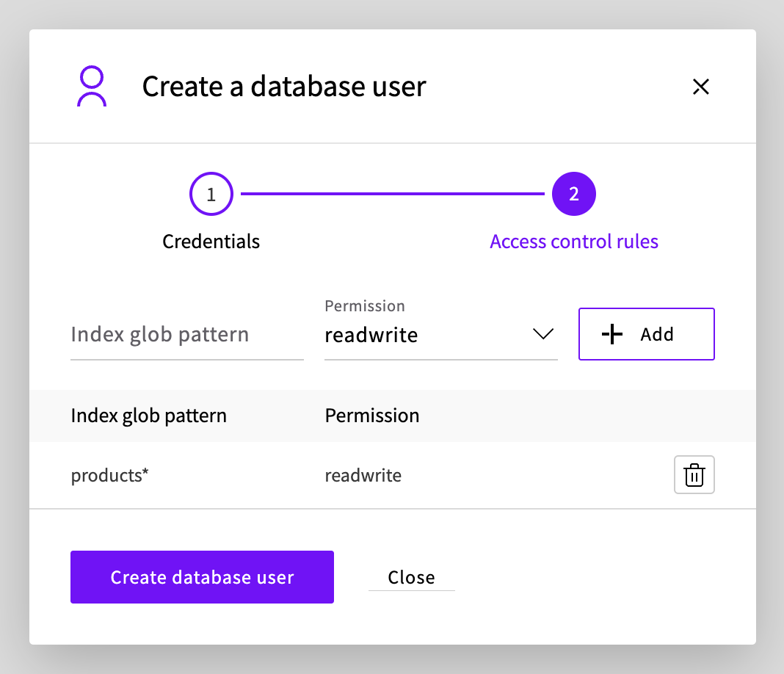Delete the products* rule with trash icon
784x674 pixels.
tap(694, 474)
